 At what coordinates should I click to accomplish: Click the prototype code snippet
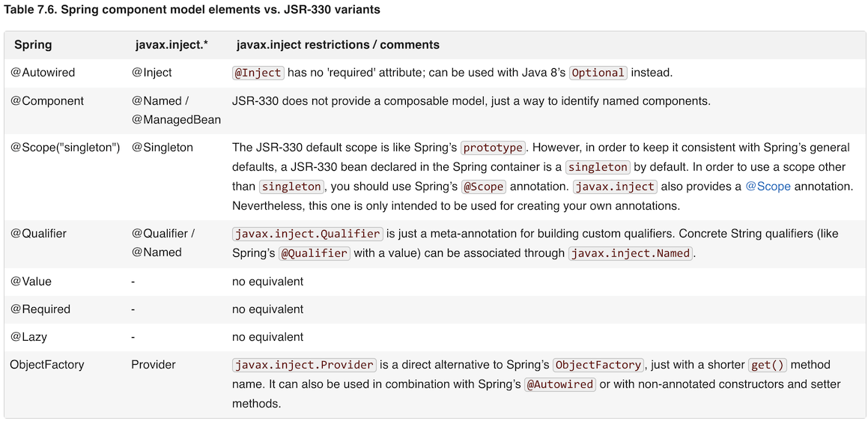493,148
